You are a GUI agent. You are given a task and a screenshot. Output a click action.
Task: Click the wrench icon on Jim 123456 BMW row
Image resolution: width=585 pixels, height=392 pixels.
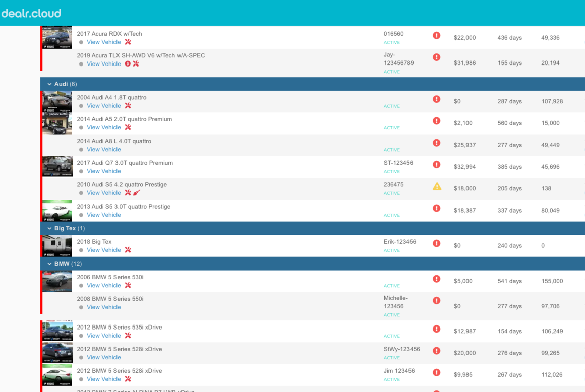click(x=128, y=379)
